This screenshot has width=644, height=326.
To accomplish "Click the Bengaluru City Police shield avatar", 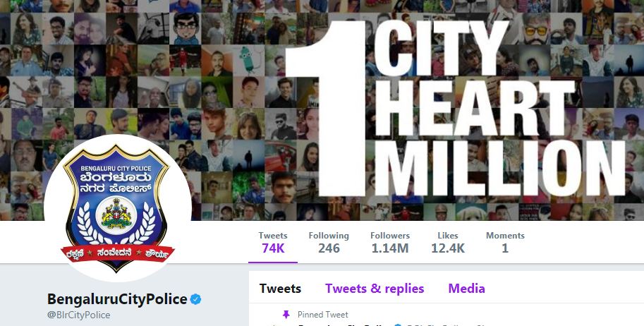I will pos(118,208).
